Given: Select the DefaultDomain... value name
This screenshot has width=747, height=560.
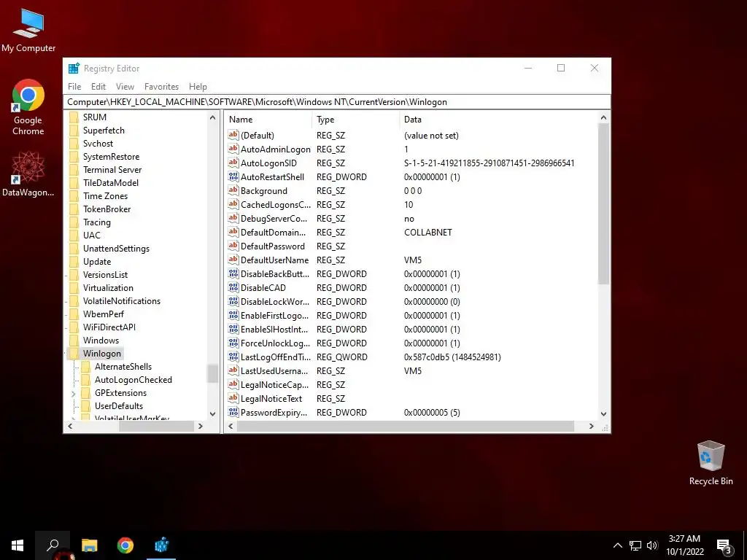Looking at the screenshot, I should click(273, 233).
